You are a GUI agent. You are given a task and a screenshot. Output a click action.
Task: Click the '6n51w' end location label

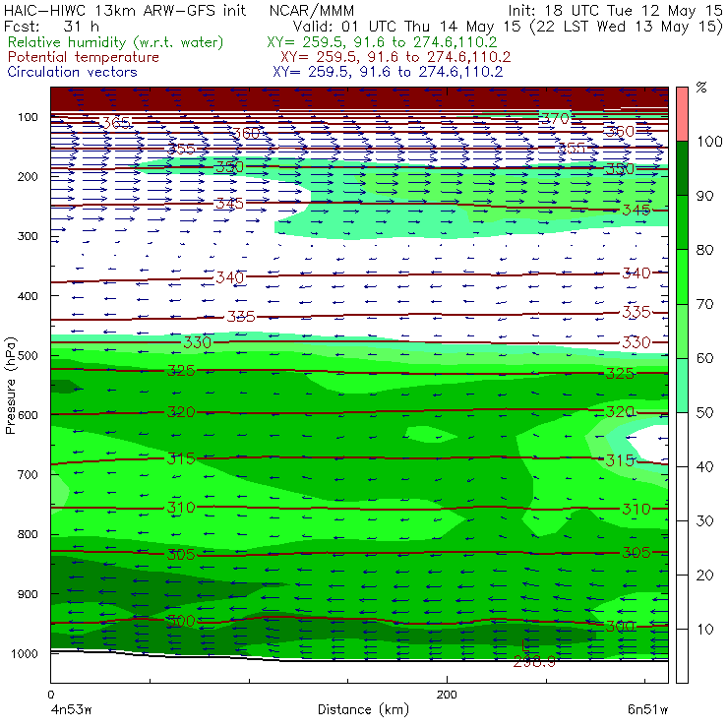[x=648, y=710]
